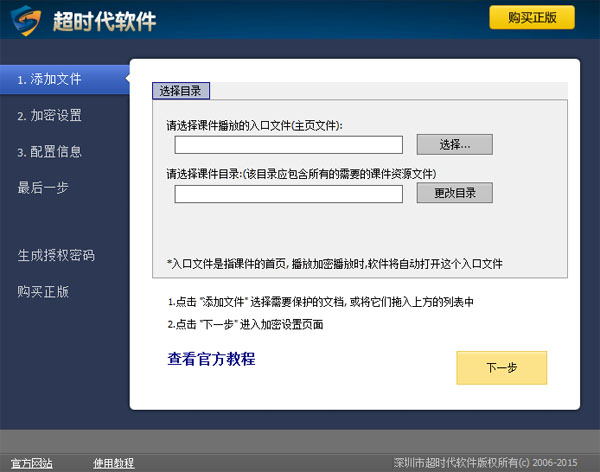600x472 pixels.
Task: Click the entry file path input field
Action: tap(289, 145)
